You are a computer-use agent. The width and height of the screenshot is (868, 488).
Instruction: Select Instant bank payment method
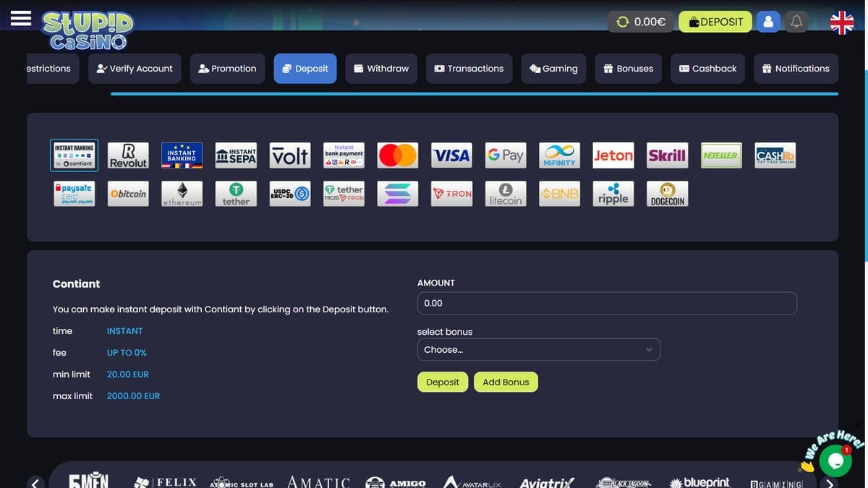coord(344,155)
